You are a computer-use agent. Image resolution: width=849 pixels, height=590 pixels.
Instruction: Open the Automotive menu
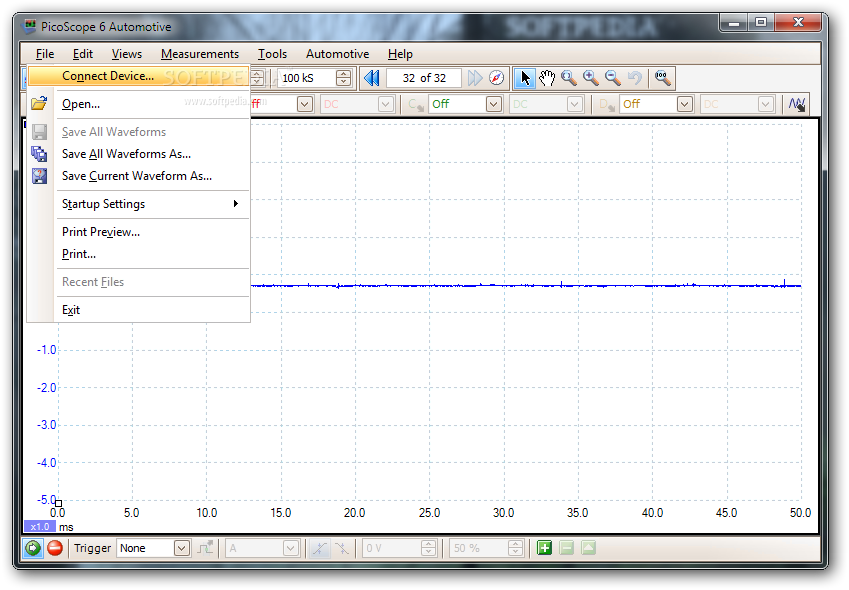click(x=337, y=54)
